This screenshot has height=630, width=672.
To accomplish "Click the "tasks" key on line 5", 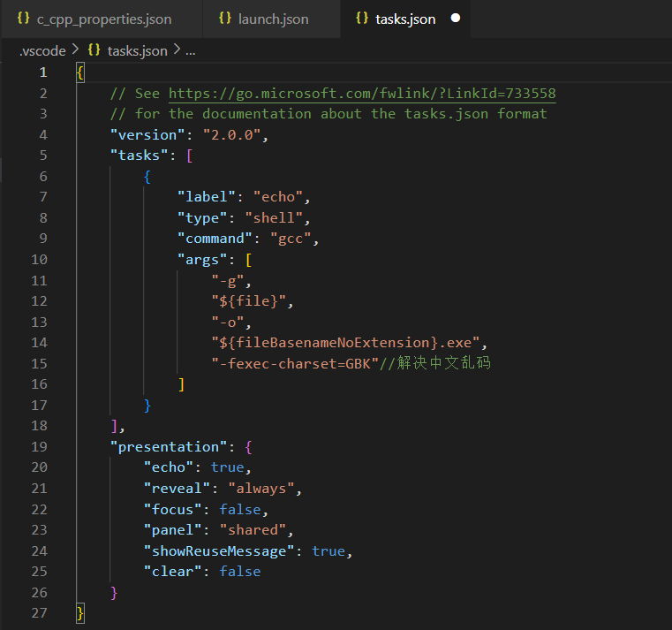I will tap(139, 156).
